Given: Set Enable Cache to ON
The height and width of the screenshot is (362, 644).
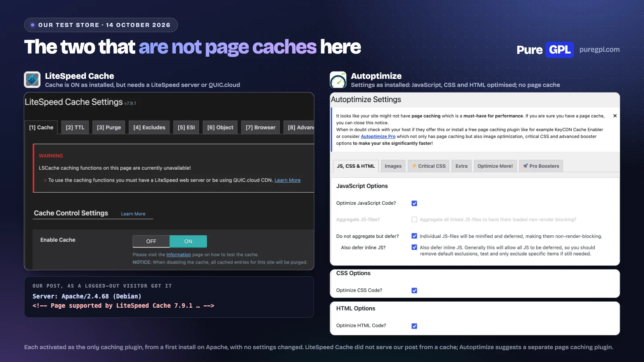Looking at the screenshot, I should click(x=188, y=241).
